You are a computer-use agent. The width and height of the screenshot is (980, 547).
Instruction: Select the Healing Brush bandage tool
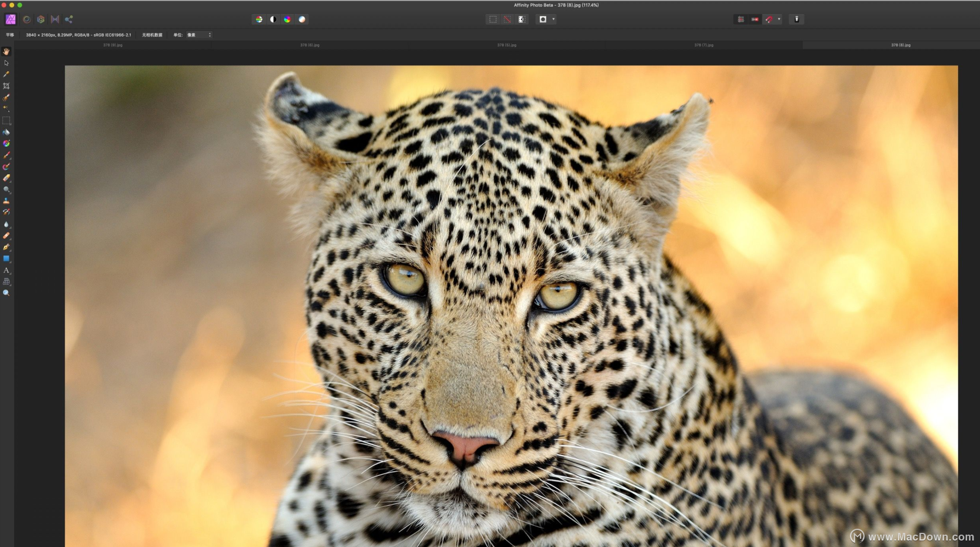click(x=6, y=236)
